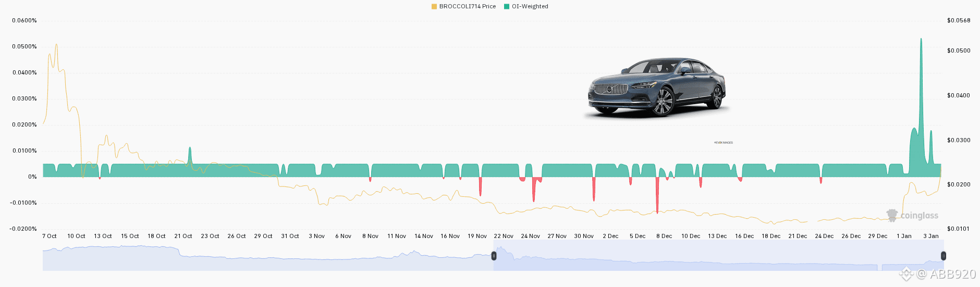Click the red negative spike at 8 Dec
980x287 pixels.
657,195
